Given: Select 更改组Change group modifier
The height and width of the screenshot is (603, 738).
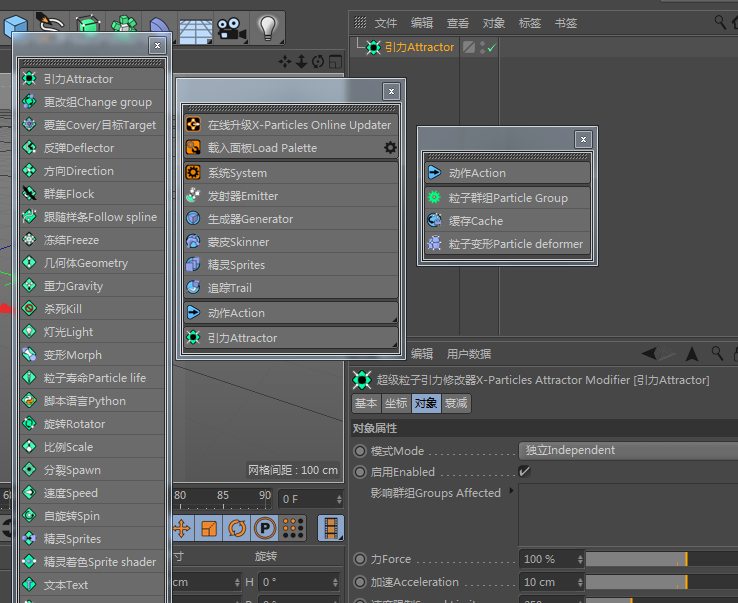Looking at the screenshot, I should coord(92,102).
